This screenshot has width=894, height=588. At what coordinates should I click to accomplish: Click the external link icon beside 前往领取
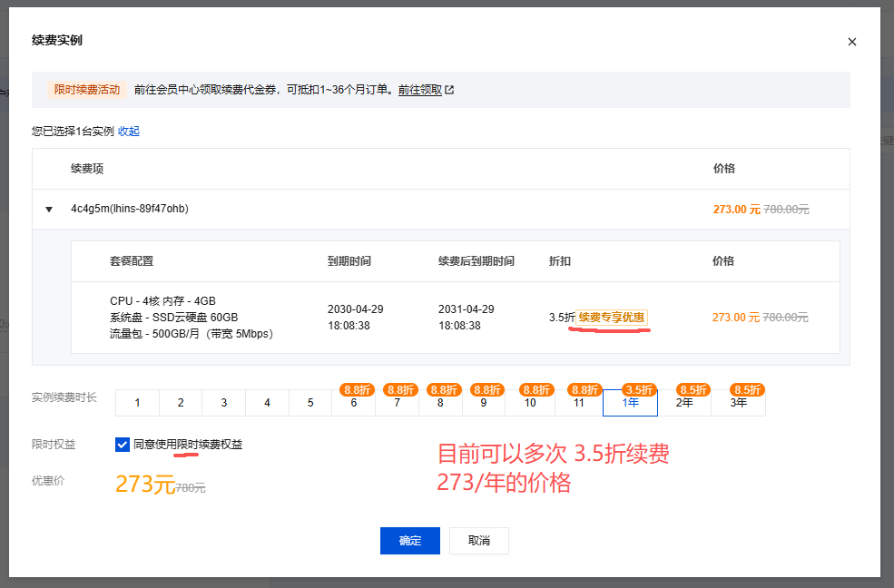449,90
